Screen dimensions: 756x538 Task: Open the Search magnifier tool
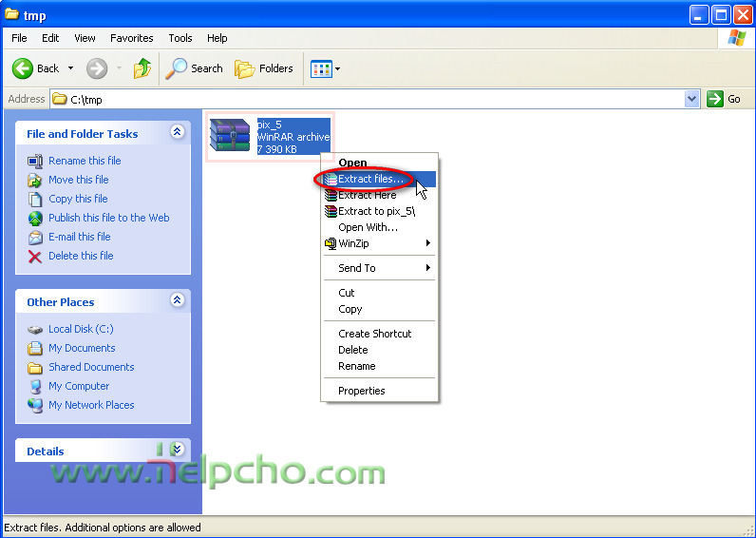pyautogui.click(x=195, y=68)
